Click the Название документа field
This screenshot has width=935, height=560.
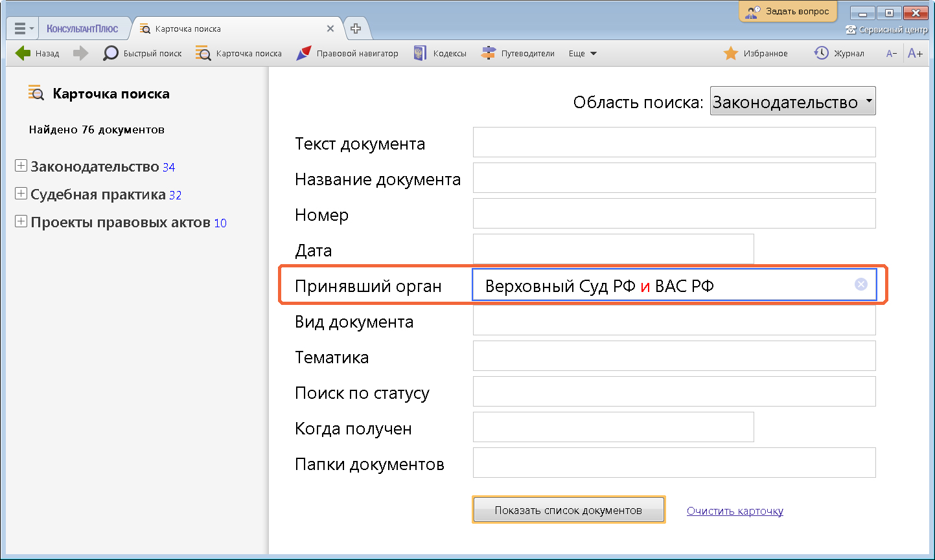click(x=675, y=177)
